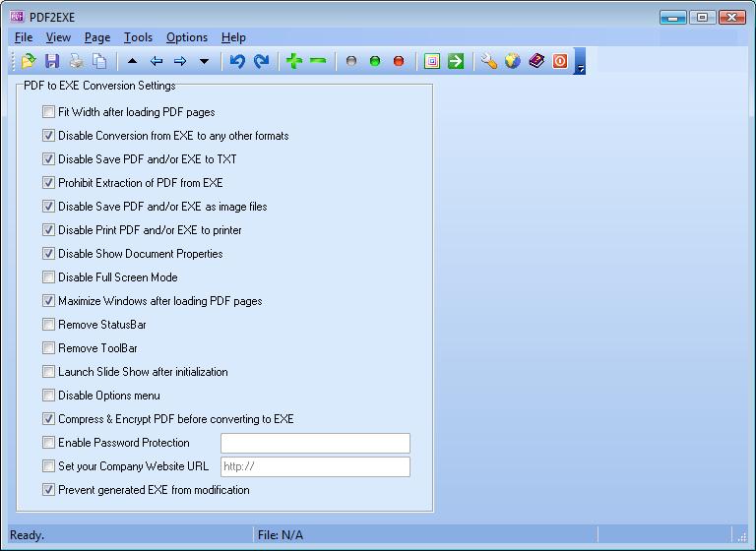The height and width of the screenshot is (551, 756).
Task: Check the Remove StatusBar option
Action: [x=48, y=325]
